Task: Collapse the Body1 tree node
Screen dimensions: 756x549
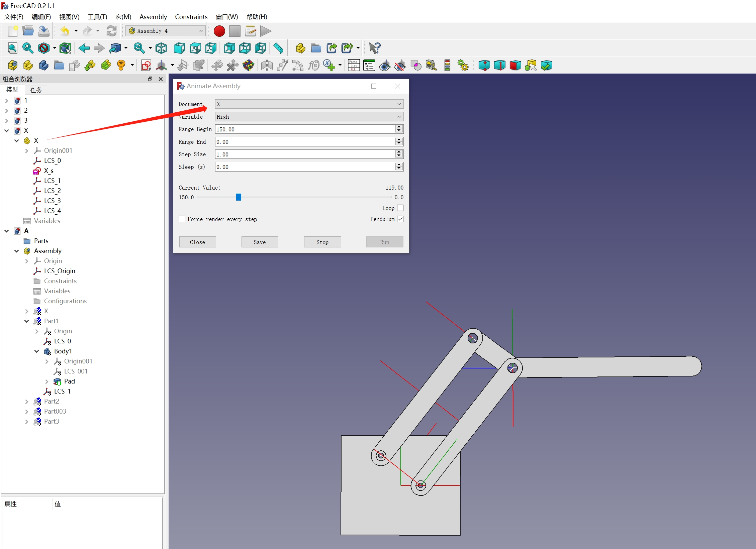Action: tap(37, 351)
